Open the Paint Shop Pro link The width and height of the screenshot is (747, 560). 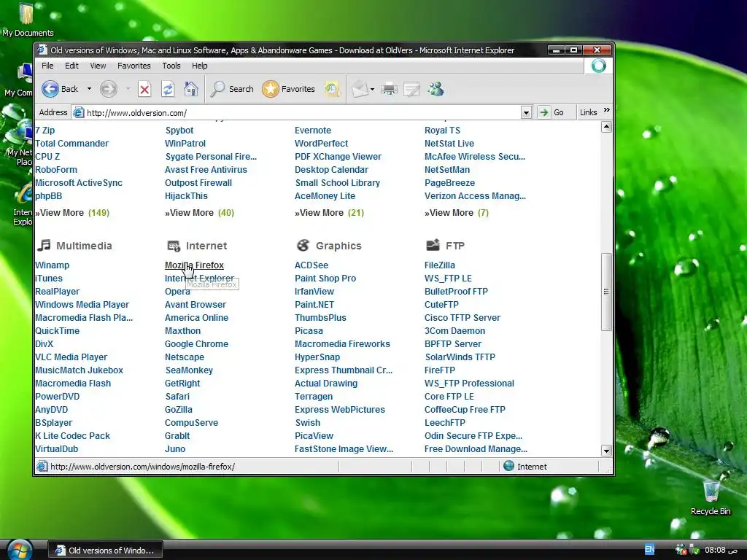(325, 278)
